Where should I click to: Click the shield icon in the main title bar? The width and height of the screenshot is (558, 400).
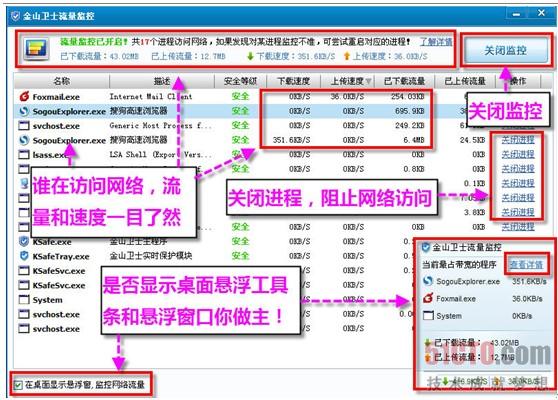15,16
